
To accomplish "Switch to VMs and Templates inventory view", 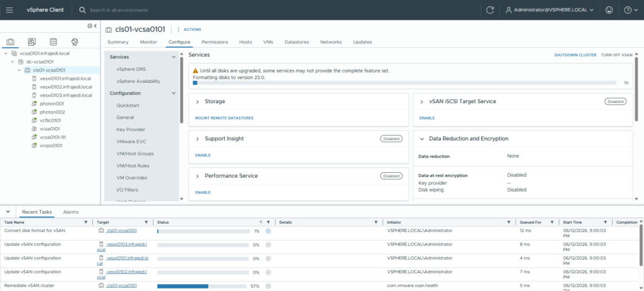I will coord(32,42).
